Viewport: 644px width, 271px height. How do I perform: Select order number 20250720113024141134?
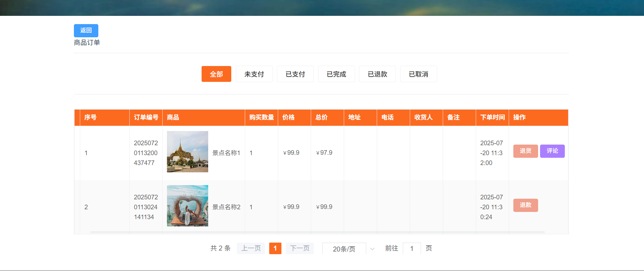(146, 207)
